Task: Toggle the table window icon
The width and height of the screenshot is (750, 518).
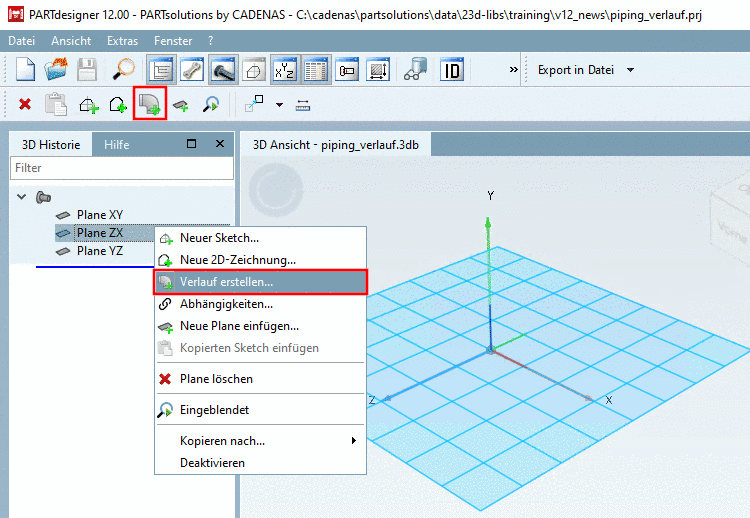Action: tap(316, 70)
